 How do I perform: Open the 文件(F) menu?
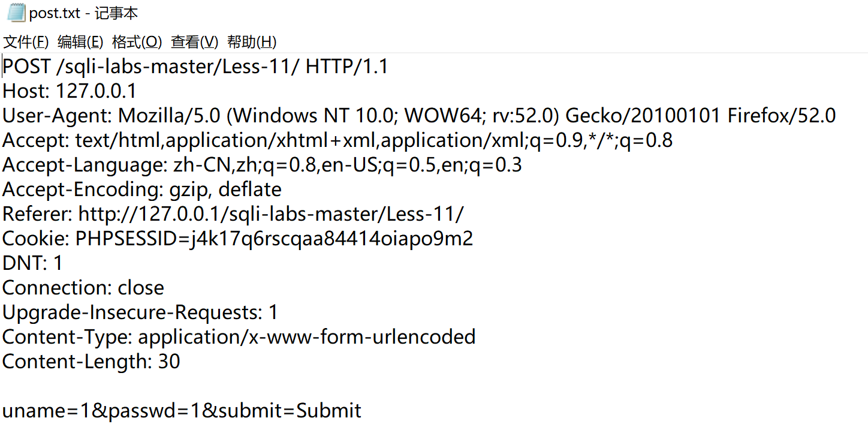click(26, 42)
